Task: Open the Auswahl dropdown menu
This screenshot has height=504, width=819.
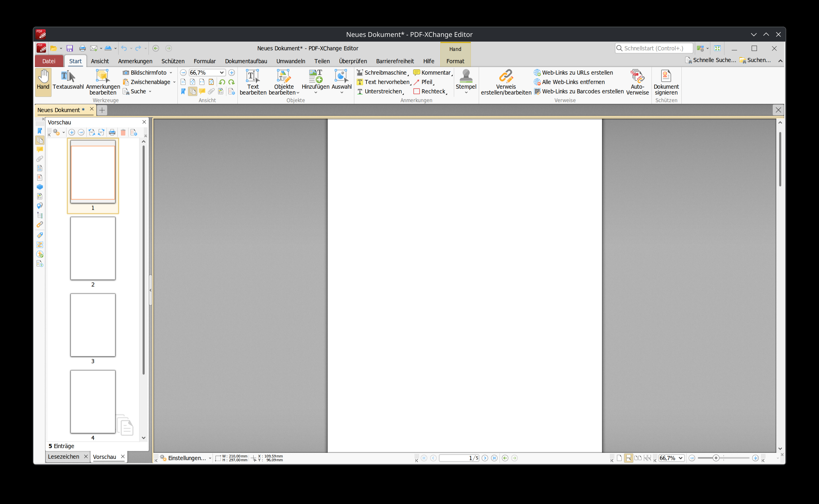Action: pyautogui.click(x=341, y=82)
